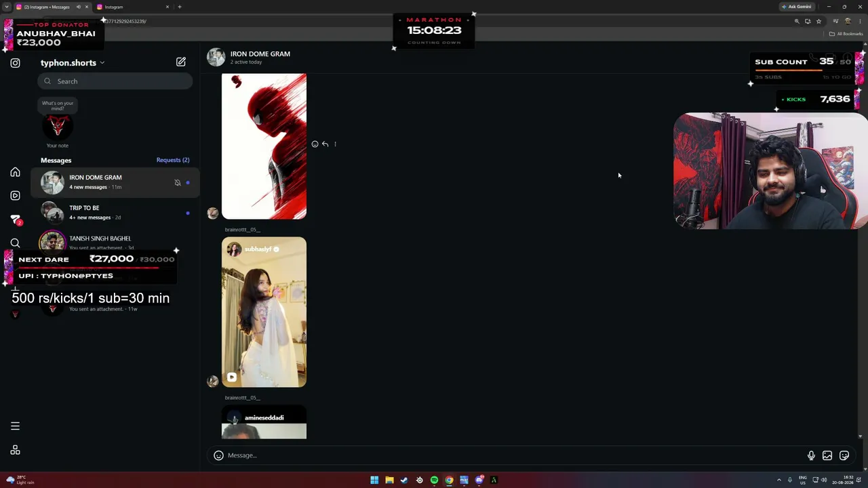Image resolution: width=868 pixels, height=488 pixels.
Task: Open Reels from the sidebar
Action: [15, 195]
